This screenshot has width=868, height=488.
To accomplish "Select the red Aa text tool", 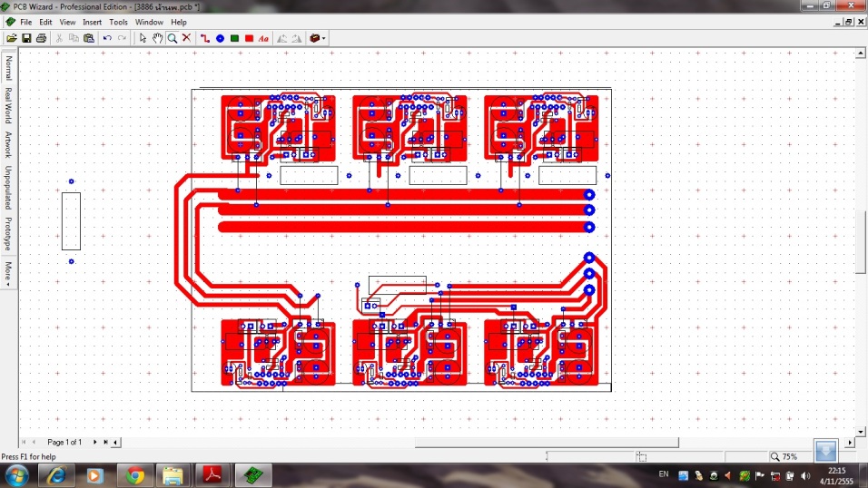I will pyautogui.click(x=263, y=38).
